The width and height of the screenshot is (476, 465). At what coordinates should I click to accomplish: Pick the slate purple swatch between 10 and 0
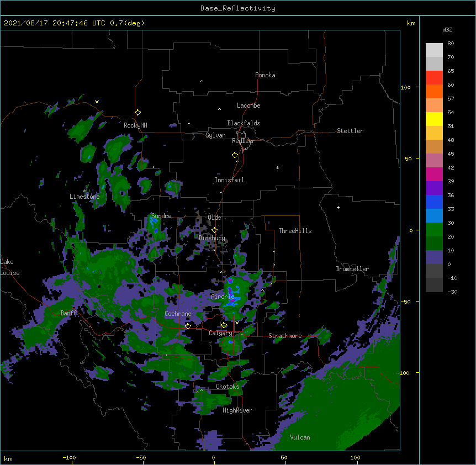[x=434, y=257]
